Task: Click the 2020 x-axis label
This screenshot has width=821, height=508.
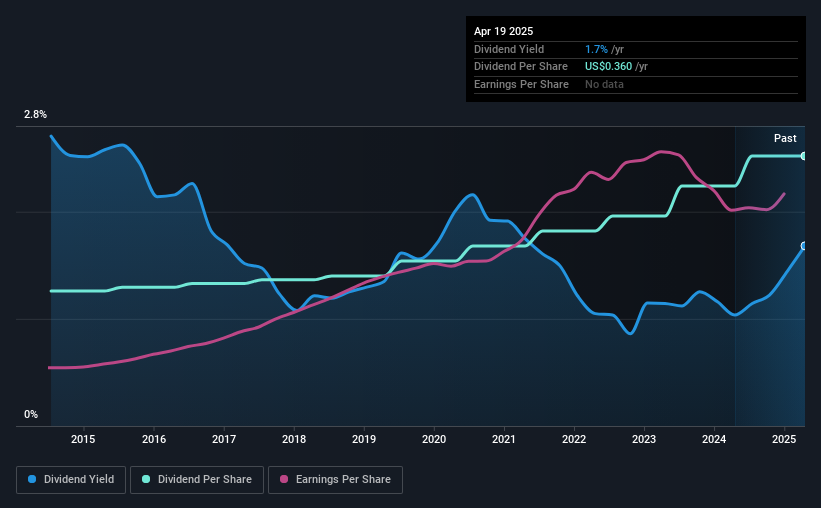Action: (x=434, y=439)
